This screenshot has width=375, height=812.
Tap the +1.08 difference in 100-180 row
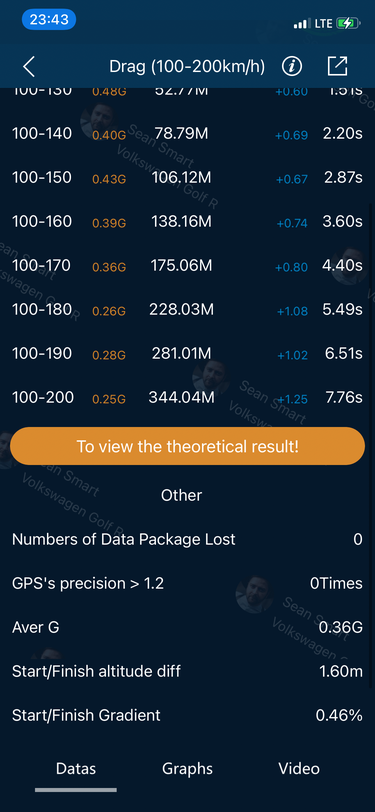pos(292,311)
